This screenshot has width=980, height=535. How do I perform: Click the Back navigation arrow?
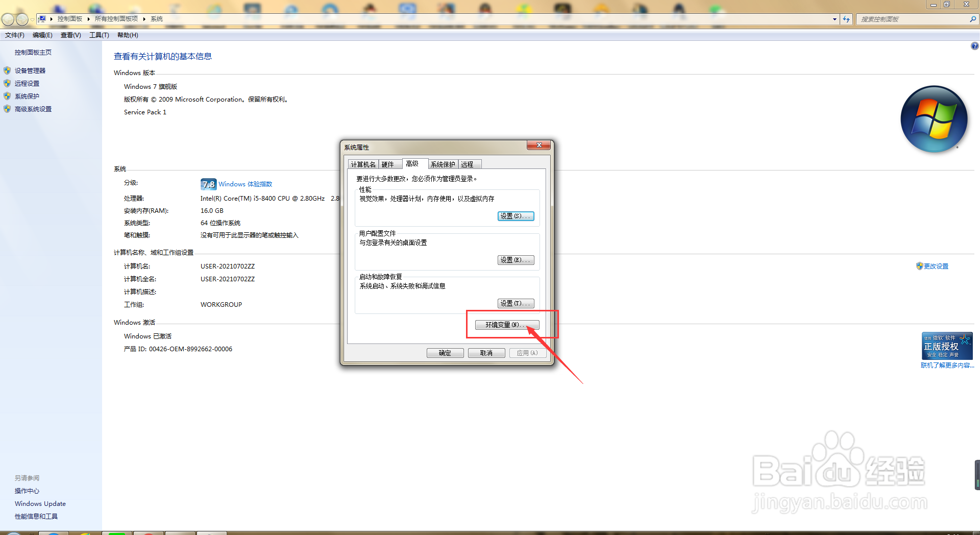point(8,19)
